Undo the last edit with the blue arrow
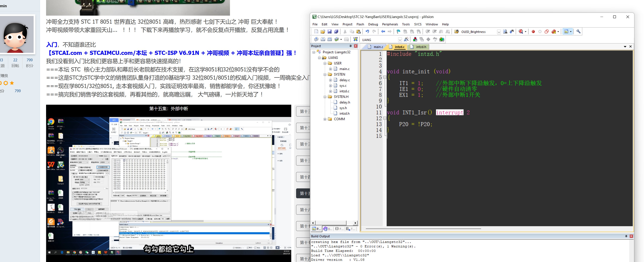This screenshot has width=644, height=262. [x=367, y=32]
